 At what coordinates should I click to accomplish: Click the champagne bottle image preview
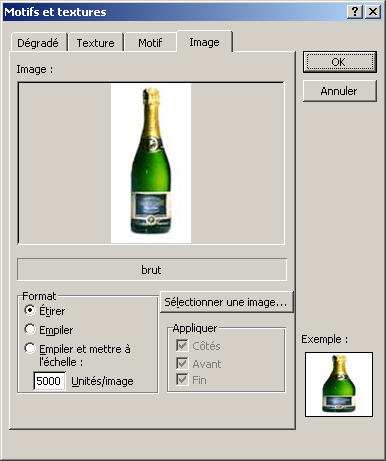151,163
